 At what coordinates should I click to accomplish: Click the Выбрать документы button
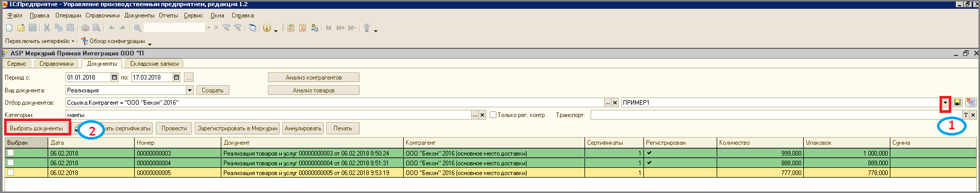(36, 128)
